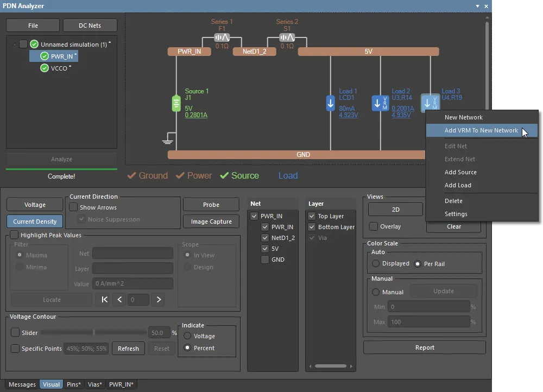This screenshot has height=392, width=543.
Task: Select the Load 3 VRM icon
Action: coord(430,103)
